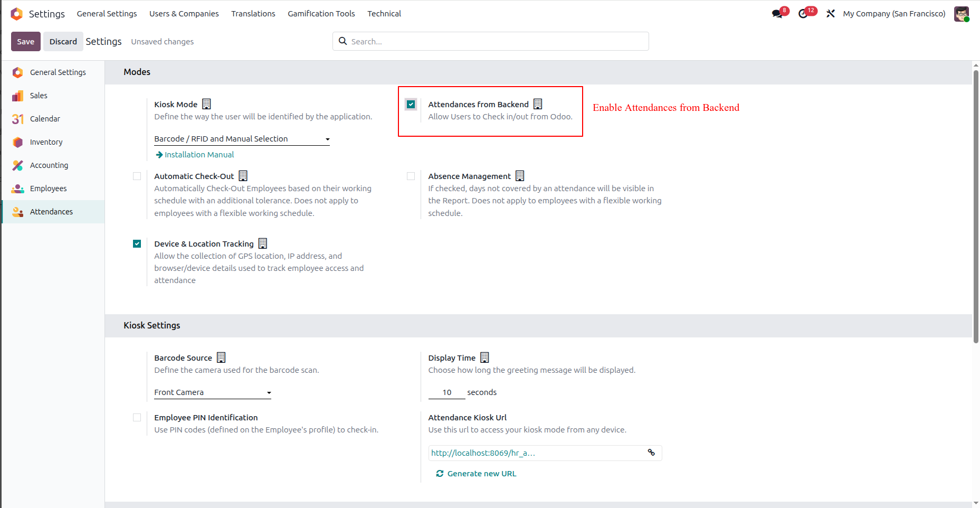Viewport: 980px width, 508px height.
Task: Click the Calendar sidebar icon
Action: (x=18, y=119)
